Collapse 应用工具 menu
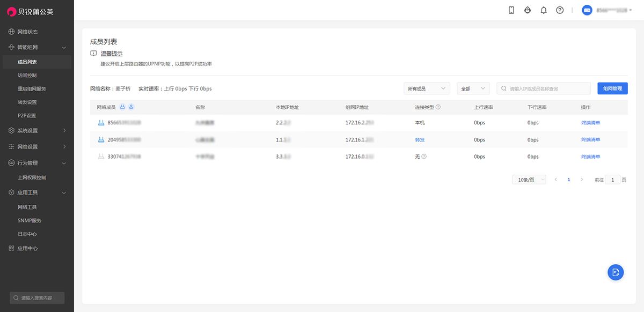The width and height of the screenshot is (644, 312). click(64, 192)
